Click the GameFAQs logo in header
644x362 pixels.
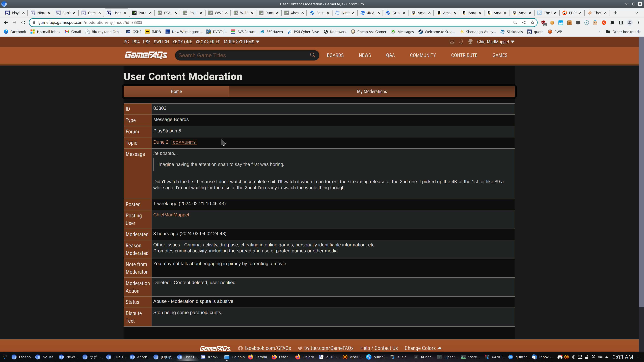click(x=146, y=55)
